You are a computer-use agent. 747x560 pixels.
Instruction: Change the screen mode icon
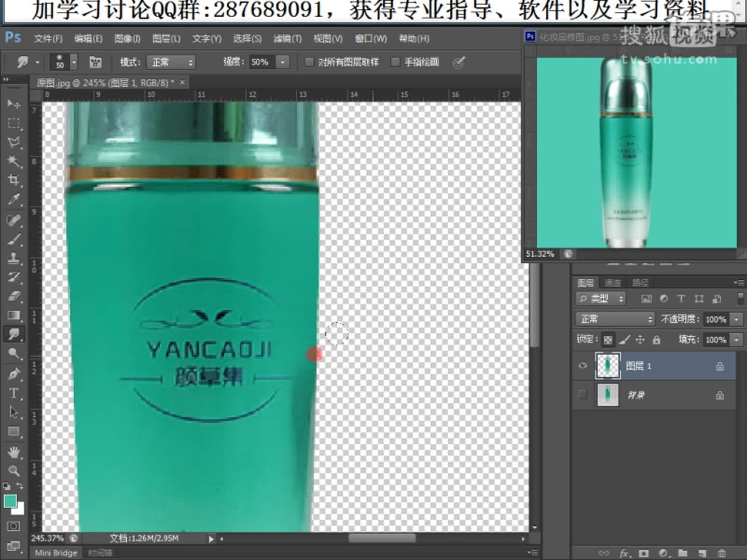(13, 545)
